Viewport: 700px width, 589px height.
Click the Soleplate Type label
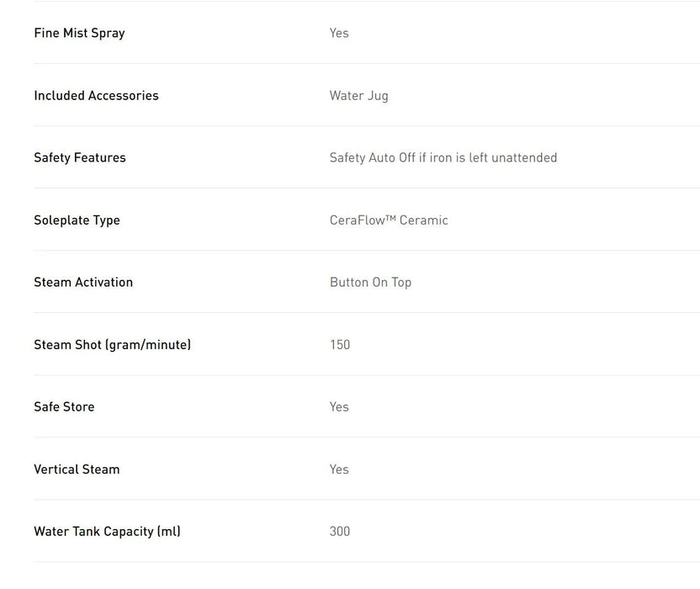[x=77, y=220]
